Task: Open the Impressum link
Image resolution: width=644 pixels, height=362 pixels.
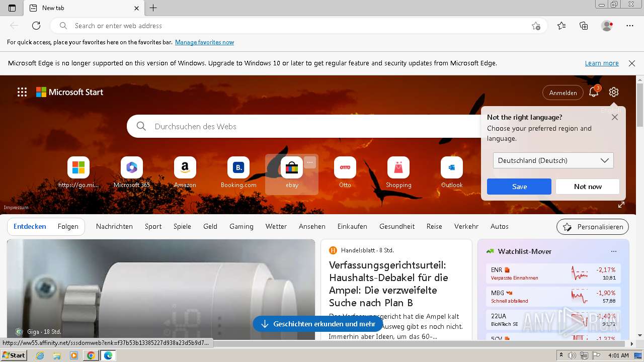Action: click(16, 208)
